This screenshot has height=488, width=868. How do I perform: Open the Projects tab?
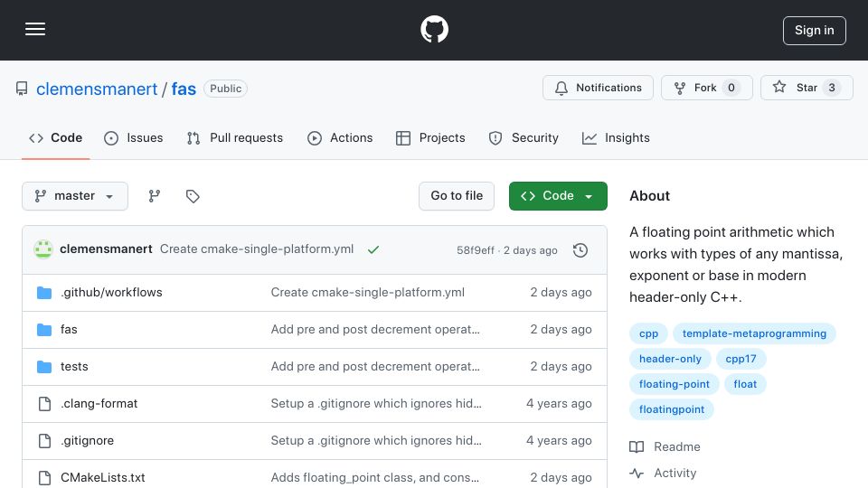[430, 137]
